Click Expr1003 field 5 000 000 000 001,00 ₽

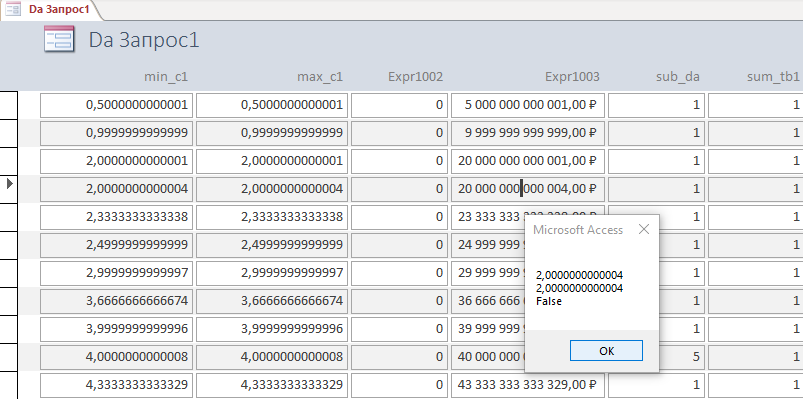tap(528, 105)
